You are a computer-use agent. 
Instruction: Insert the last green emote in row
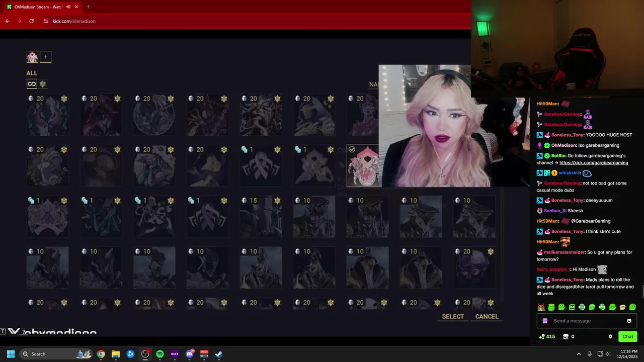coord(632,307)
